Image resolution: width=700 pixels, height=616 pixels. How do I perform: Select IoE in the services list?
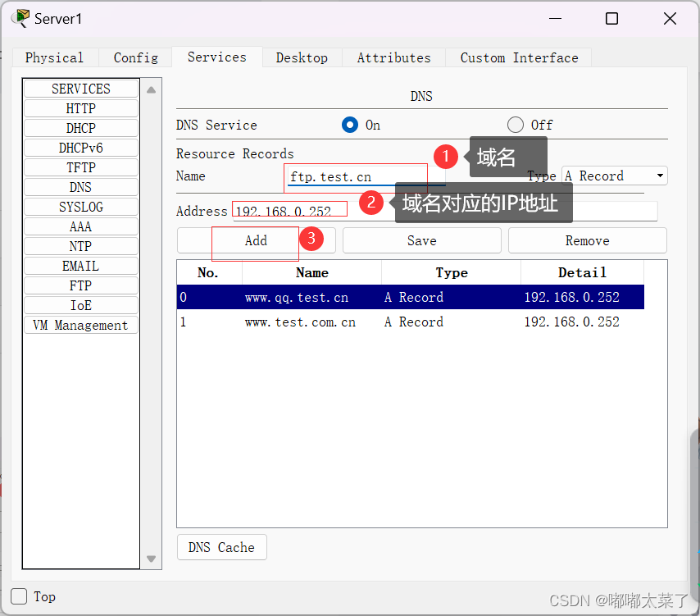point(81,305)
